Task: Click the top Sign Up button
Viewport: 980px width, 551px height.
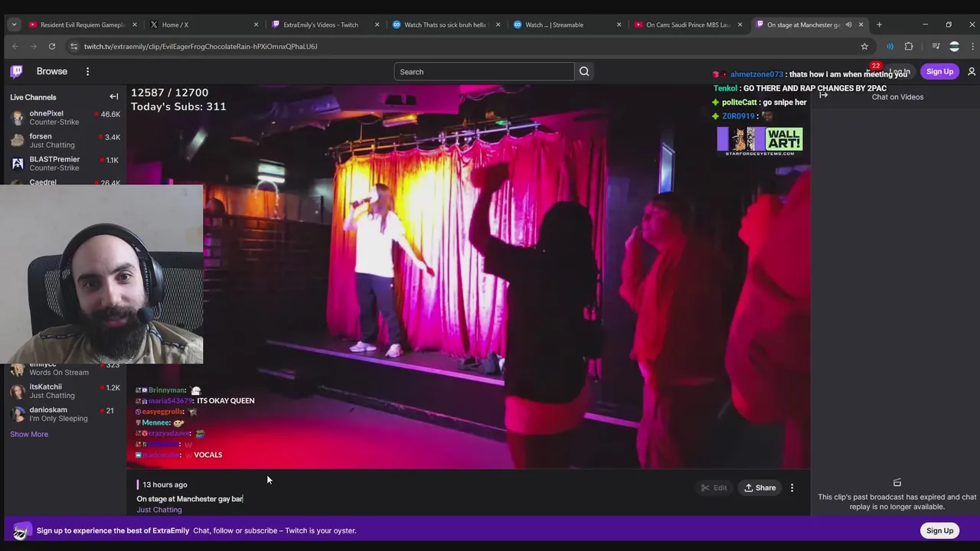Action: 939,71
